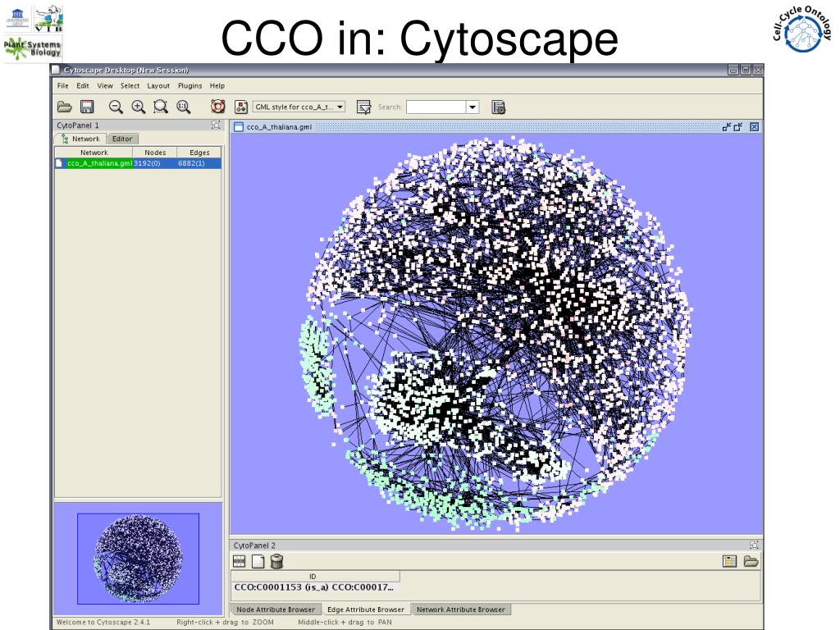
Task: Switch to Node Attribute Browser tab
Action: click(x=276, y=609)
